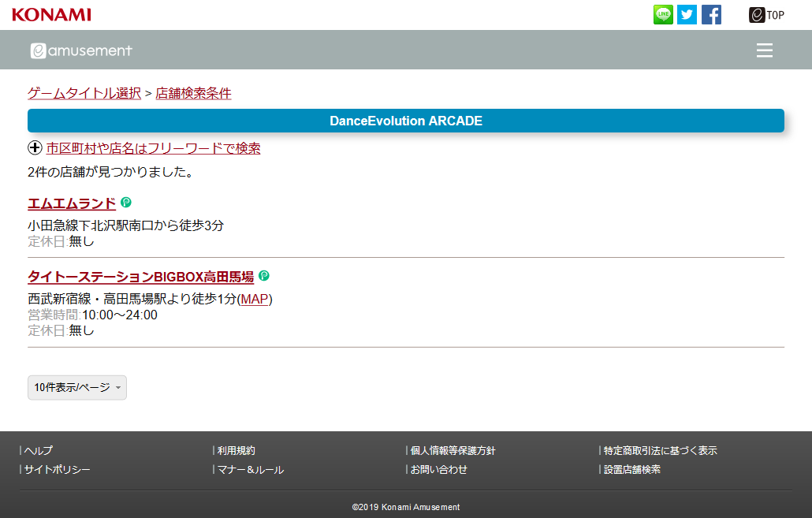Viewport: 812px width, 518px height.
Task: Open サイトポリシー in footer
Action: [57, 469]
